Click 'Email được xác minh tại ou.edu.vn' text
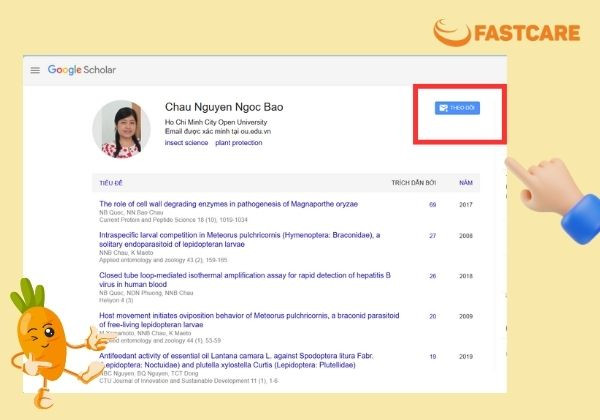 (218, 131)
